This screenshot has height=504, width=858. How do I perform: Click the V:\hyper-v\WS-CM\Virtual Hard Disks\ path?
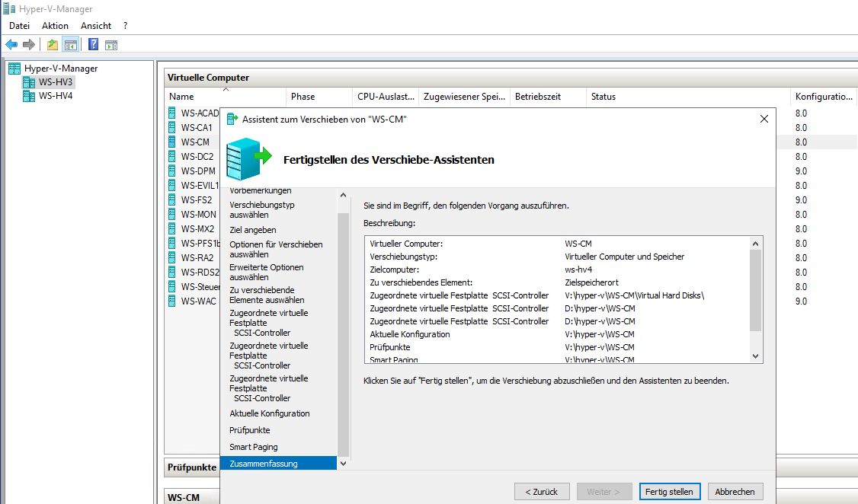click(634, 295)
